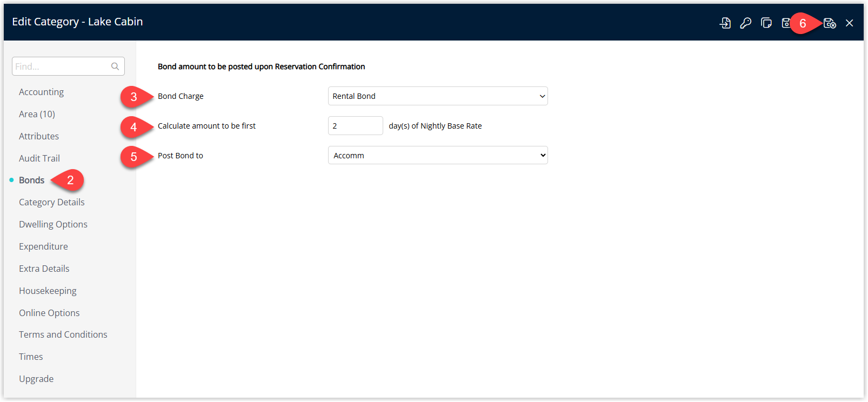Click the days of Nightly Base Rate field
The width and height of the screenshot is (868, 402).
[356, 126]
